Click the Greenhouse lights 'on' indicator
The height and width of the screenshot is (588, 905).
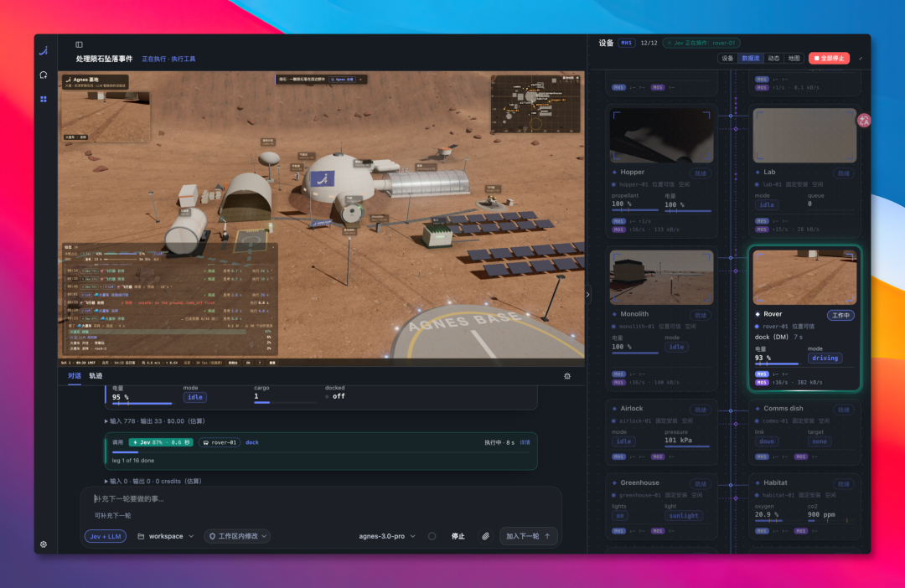click(620, 516)
